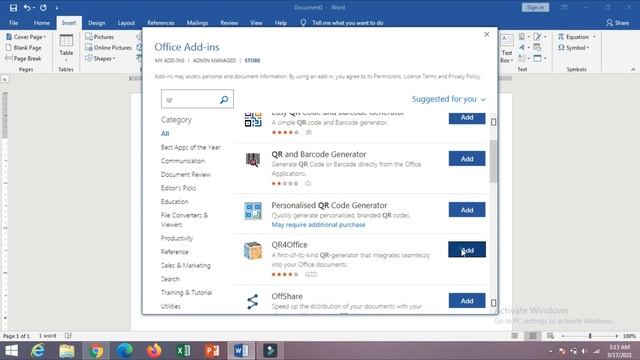Viewport: 640px width, 360px height.
Task: Open the Help ribbon tab
Action: (x=280, y=23)
